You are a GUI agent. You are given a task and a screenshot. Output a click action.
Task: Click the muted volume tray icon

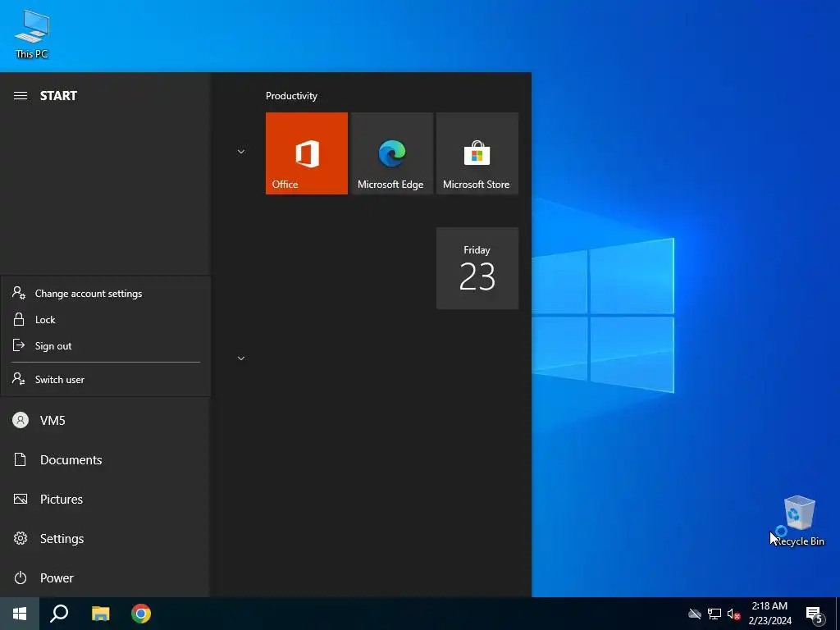733,614
